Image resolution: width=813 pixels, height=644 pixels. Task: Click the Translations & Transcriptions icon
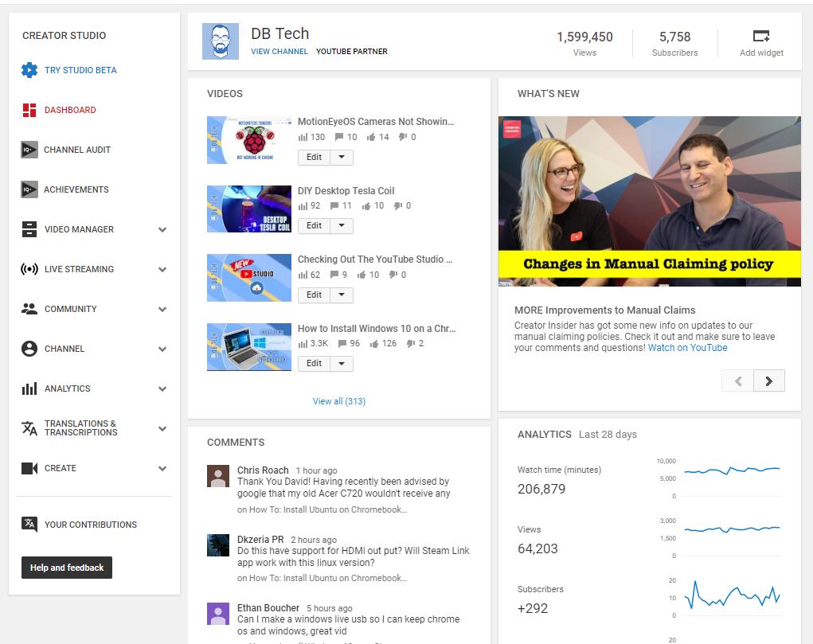(29, 428)
